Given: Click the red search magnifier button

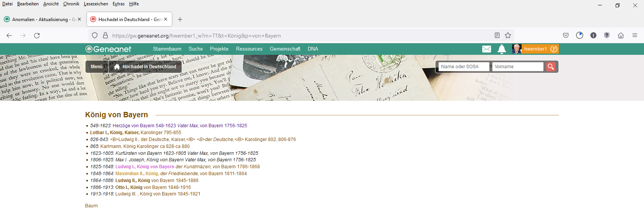Looking at the screenshot, I should (551, 67).
